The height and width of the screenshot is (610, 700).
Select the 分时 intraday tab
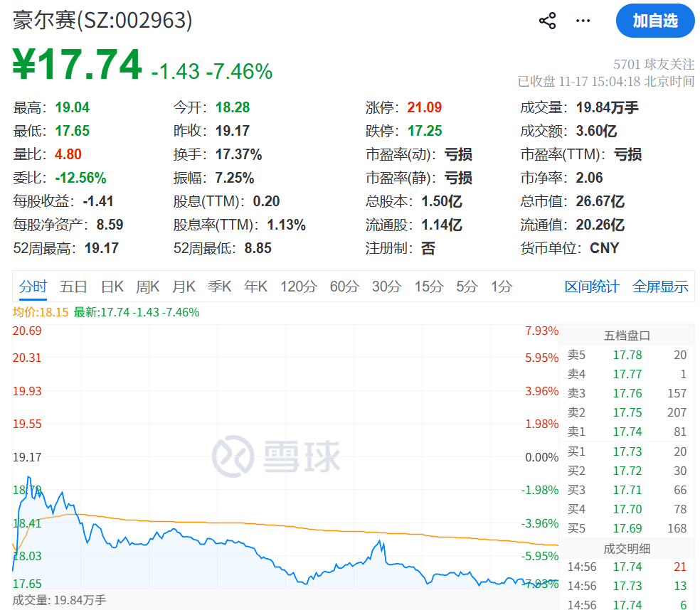click(x=33, y=285)
